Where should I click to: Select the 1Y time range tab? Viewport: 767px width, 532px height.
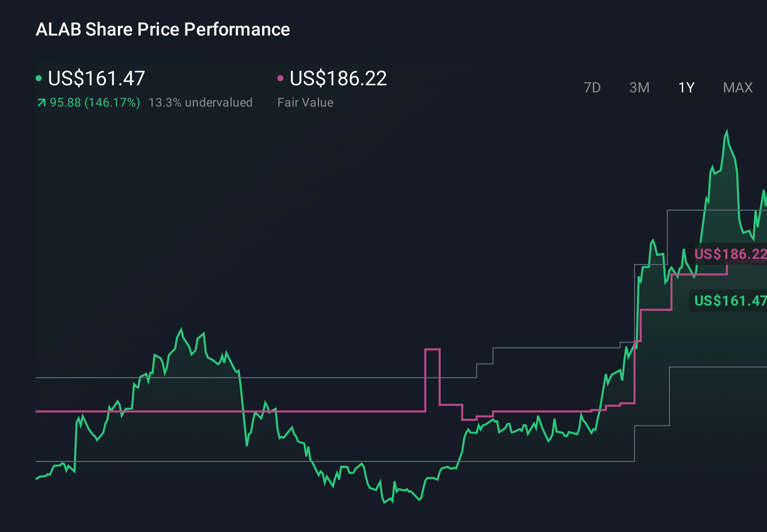point(686,88)
